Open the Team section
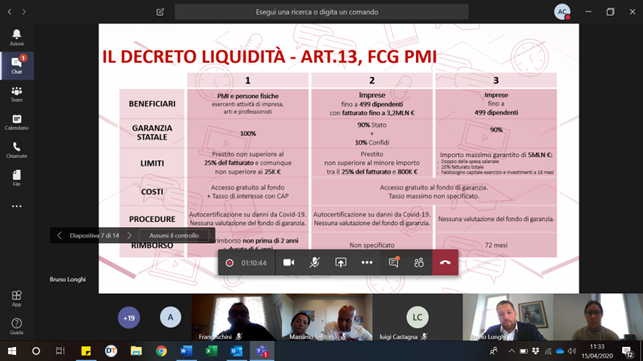Screen dimensions: 643x361 coord(16,94)
